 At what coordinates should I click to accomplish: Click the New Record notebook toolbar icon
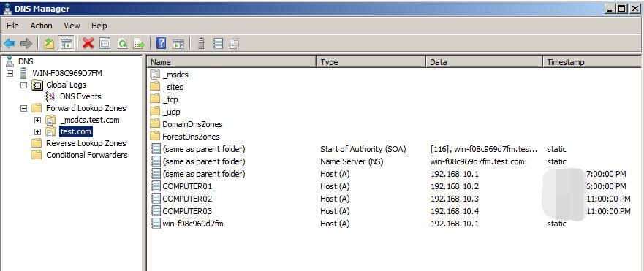pyautogui.click(x=218, y=43)
